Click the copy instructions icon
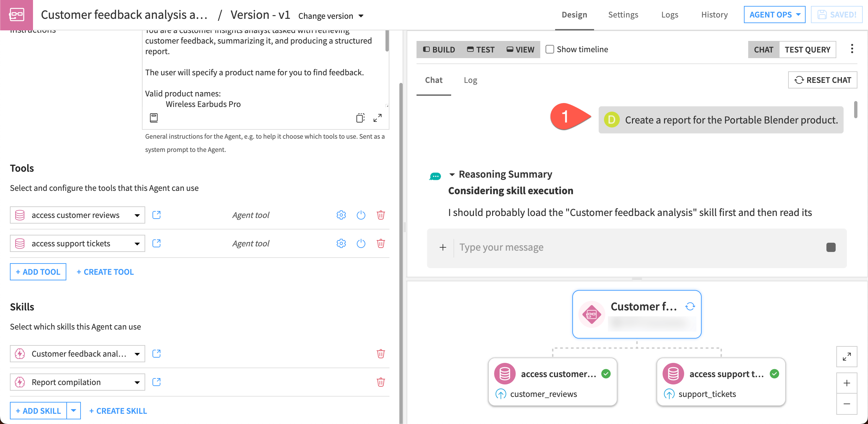The width and height of the screenshot is (868, 424). 360,118
